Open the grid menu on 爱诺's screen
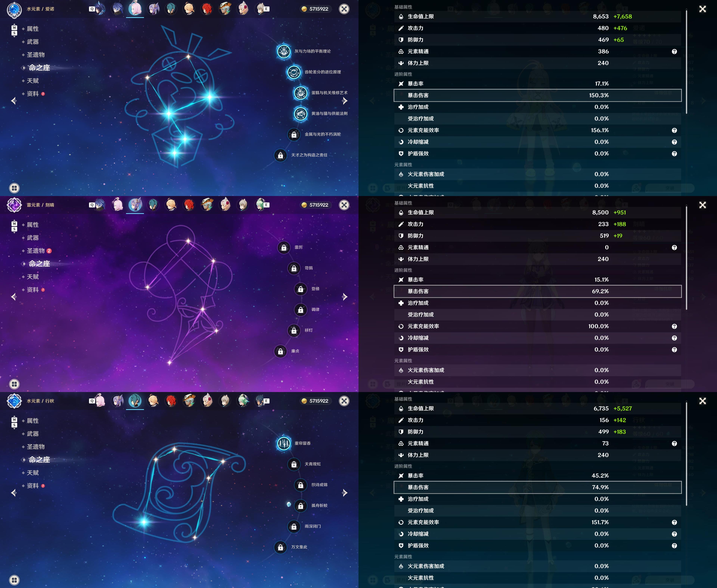The height and width of the screenshot is (588, 717). [x=14, y=188]
